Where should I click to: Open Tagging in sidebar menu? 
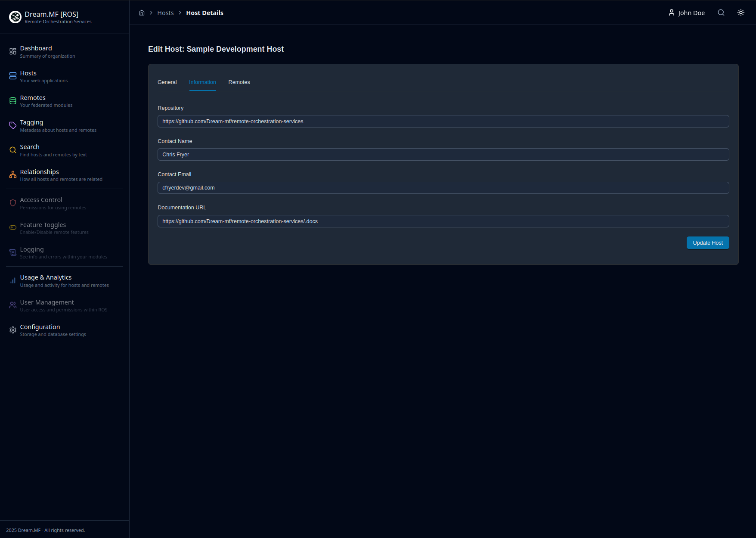pos(65,126)
